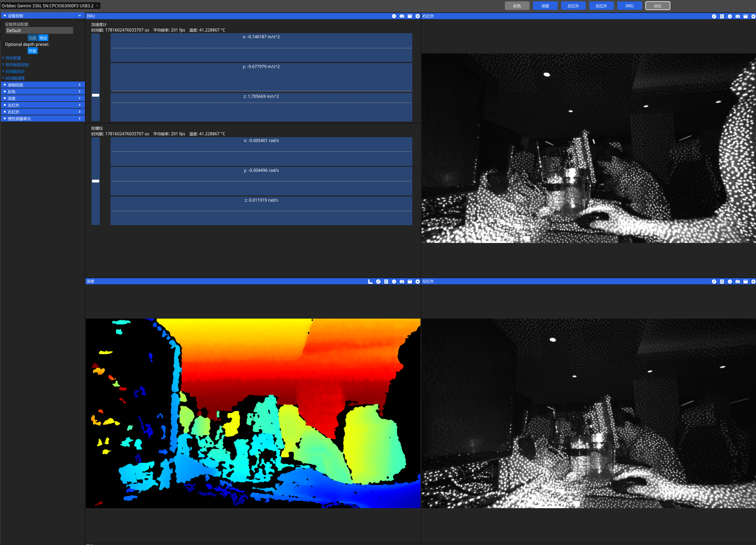Toggle the 点云 point cloud button
The image size is (756, 545).
tap(658, 6)
